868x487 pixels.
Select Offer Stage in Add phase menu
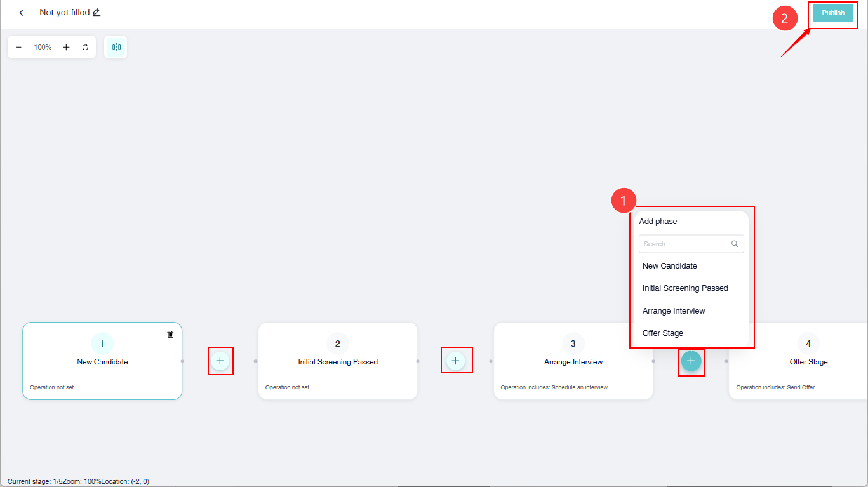[x=663, y=333]
